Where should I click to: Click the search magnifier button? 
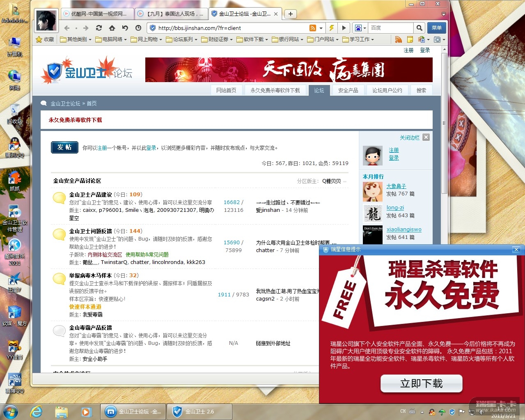[x=419, y=28]
